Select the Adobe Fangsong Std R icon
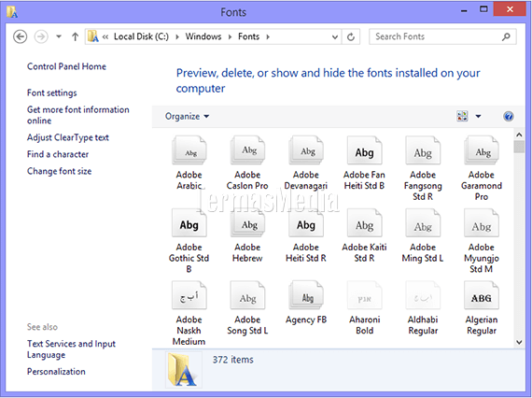532x398 pixels. tap(423, 149)
